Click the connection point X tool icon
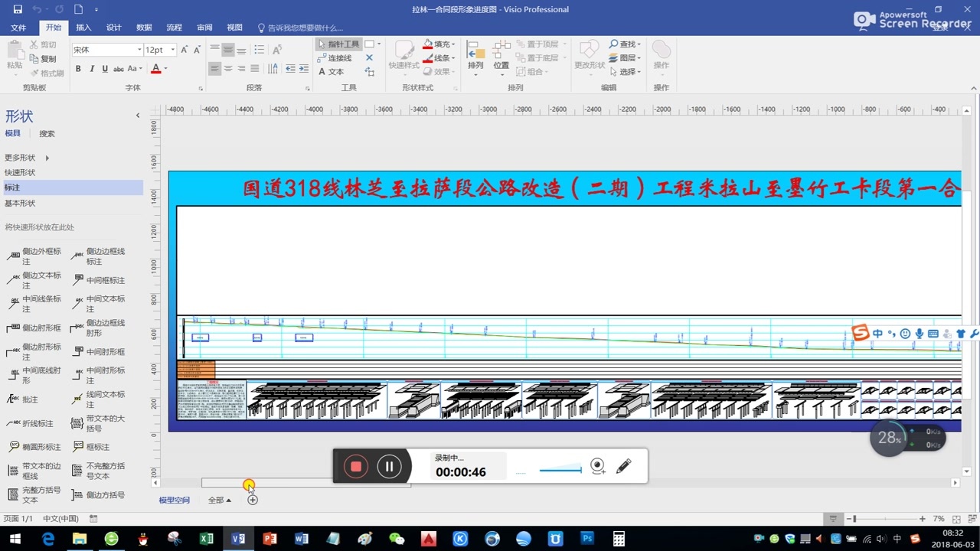The height and width of the screenshot is (551, 980). 369,58
